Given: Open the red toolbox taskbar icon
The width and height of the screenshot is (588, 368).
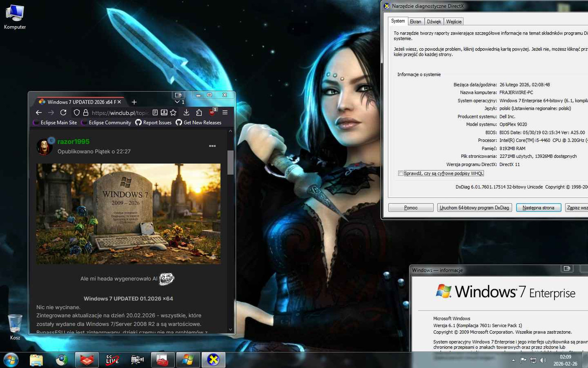Looking at the screenshot, I should (x=162, y=359).
